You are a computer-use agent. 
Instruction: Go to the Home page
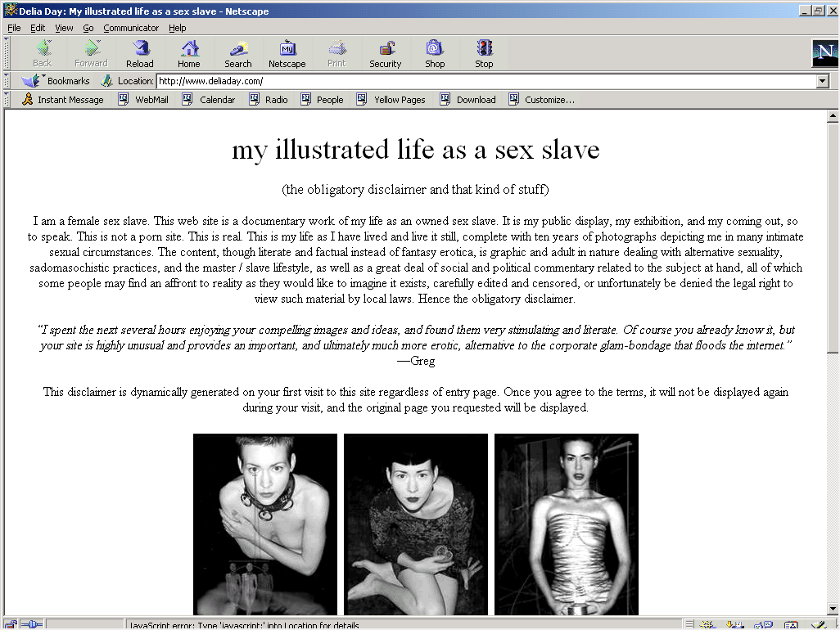[x=189, y=53]
